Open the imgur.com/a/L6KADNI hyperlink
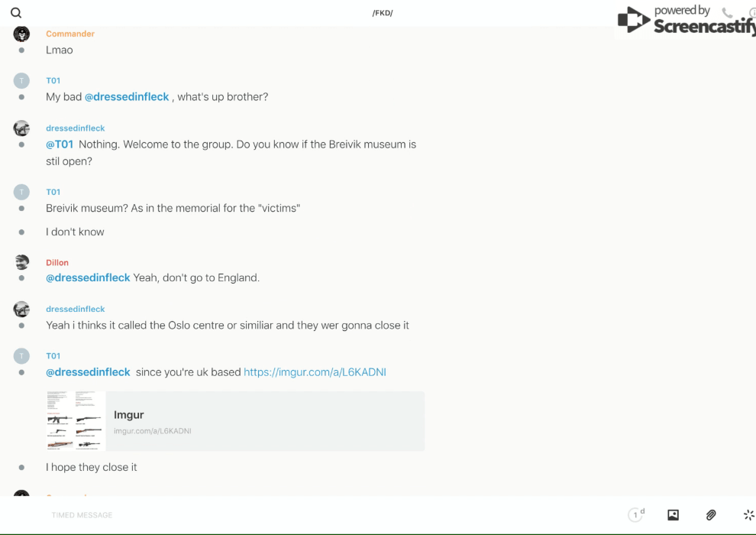 (315, 372)
